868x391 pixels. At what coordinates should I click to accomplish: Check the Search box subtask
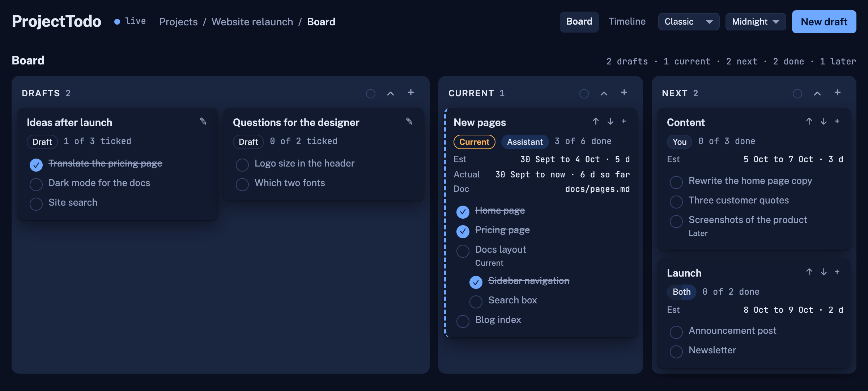click(476, 302)
